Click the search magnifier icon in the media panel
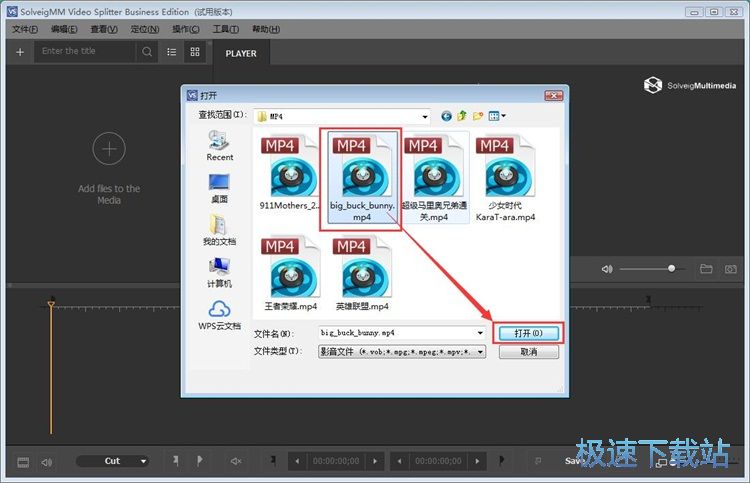This screenshot has height=483, width=750. coord(148,52)
